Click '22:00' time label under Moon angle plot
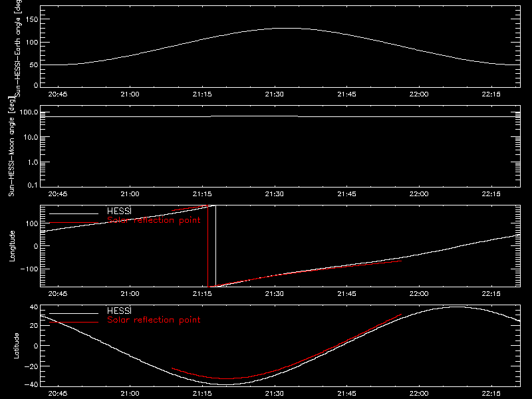This screenshot has width=532, height=399. (419, 194)
